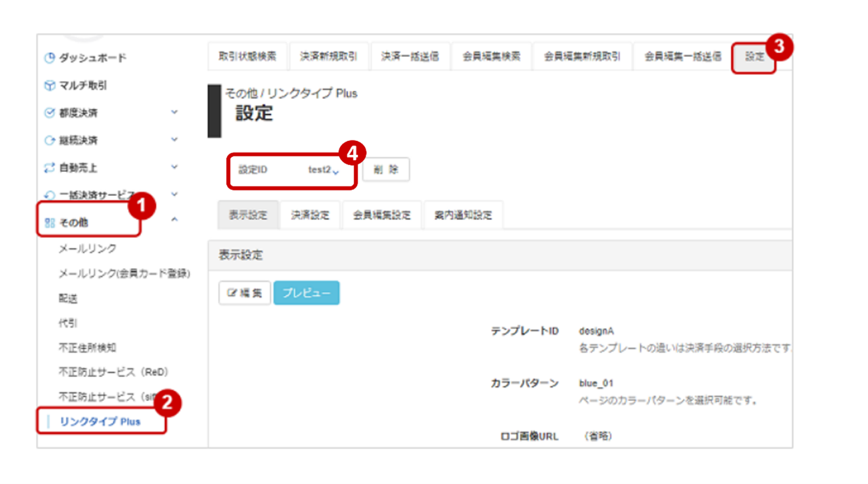Click the プレビュー button
Image resolution: width=868 pixels, height=484 pixels.
point(306,292)
